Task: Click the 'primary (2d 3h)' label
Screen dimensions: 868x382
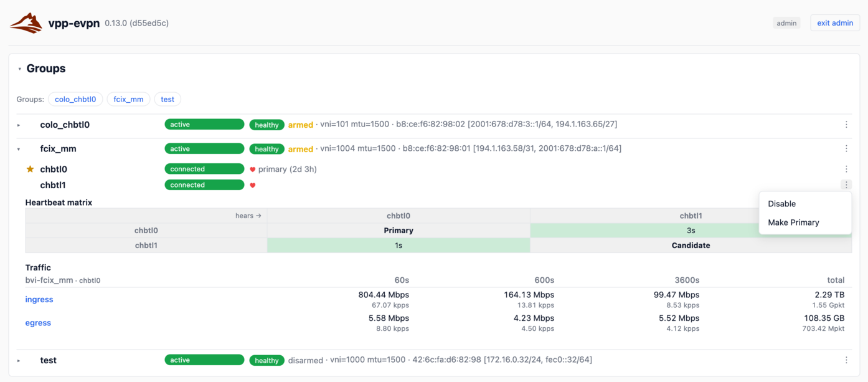Action: click(287, 169)
